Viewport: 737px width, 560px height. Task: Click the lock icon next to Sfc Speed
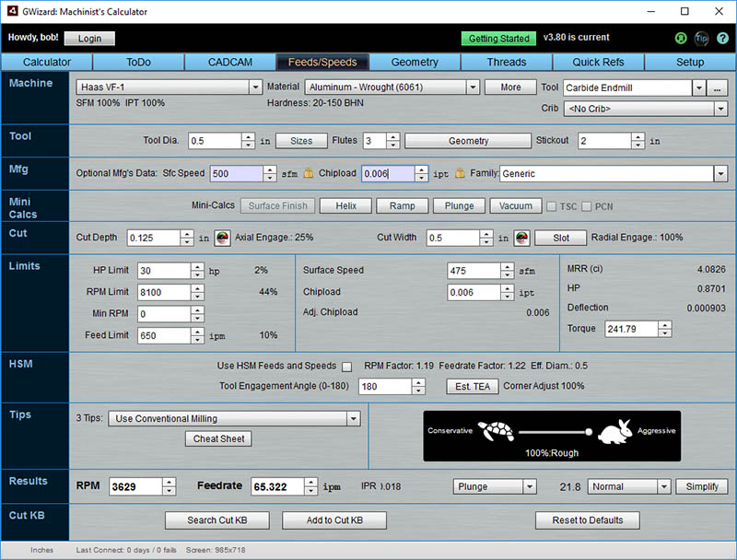pos(309,173)
